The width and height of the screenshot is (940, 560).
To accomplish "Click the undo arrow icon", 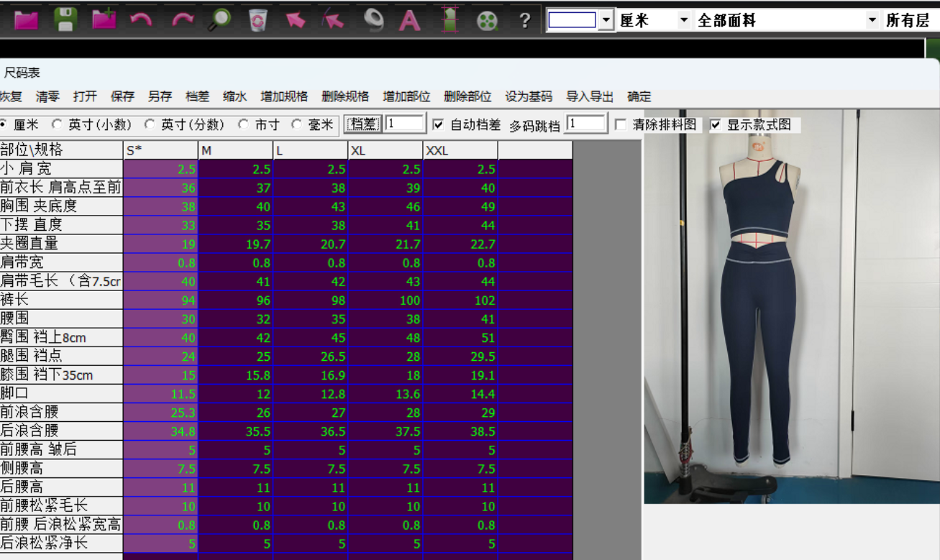I will (x=141, y=19).
